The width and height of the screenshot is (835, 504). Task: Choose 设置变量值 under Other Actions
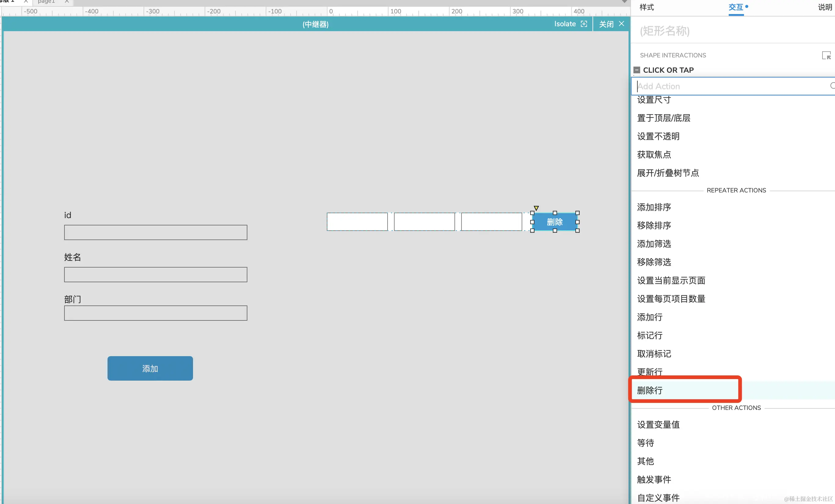[x=658, y=424]
